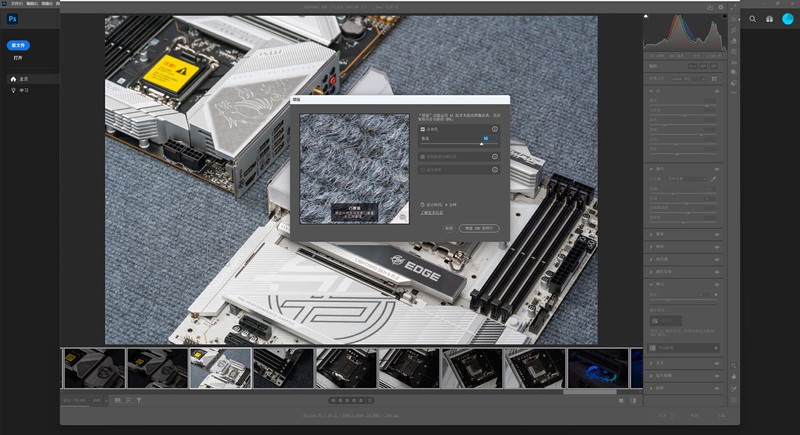Open the 编辑(E) menu
Screen dimensions: 800x435
click(32, 3)
